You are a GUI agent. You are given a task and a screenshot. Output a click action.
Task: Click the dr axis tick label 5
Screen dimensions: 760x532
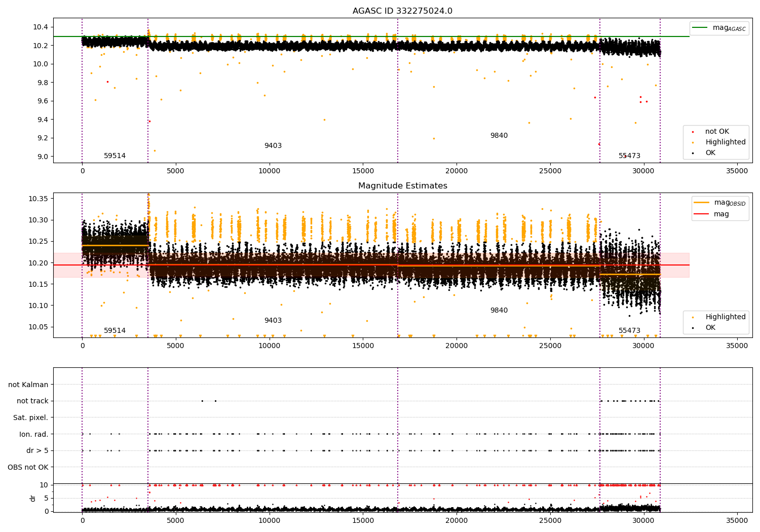[x=47, y=498]
